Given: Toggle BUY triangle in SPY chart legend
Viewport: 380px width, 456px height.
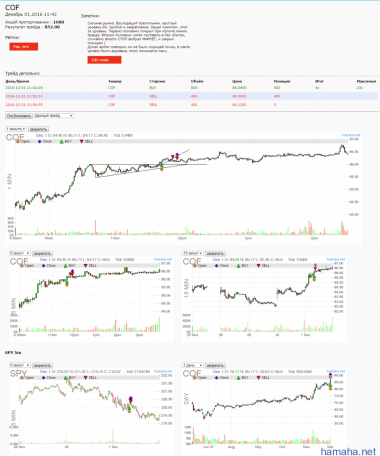Looking at the screenshot, I should (x=65, y=378).
